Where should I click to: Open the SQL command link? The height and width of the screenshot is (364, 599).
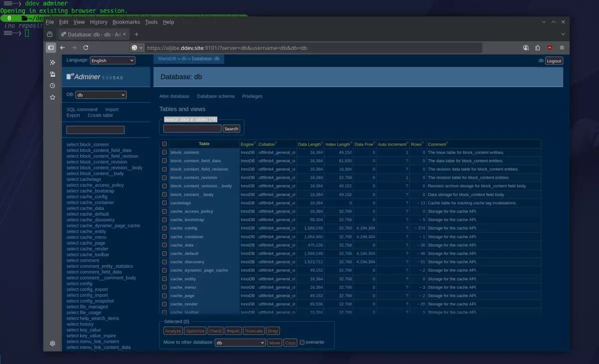tap(82, 110)
